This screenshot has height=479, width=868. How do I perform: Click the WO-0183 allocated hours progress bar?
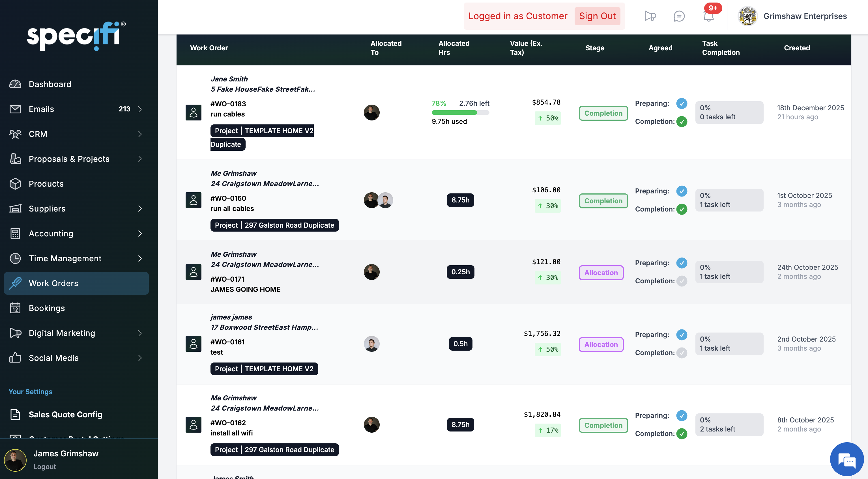[460, 113]
